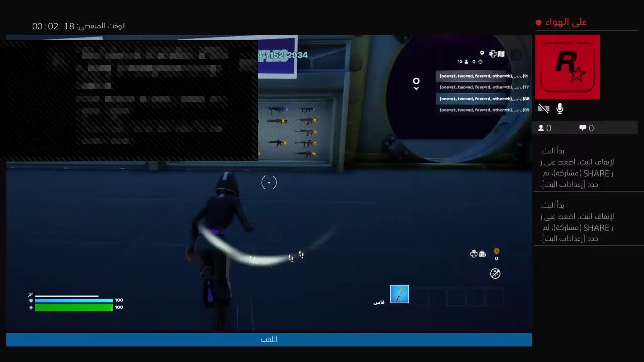Click the sprint icon beside the white bar
This screenshot has height=362, width=644.
31,295
